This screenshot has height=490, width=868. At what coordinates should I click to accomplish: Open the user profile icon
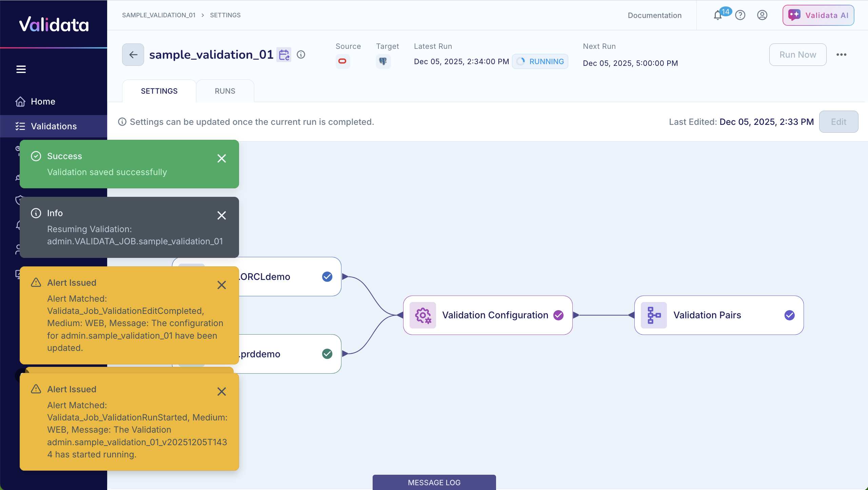(762, 15)
